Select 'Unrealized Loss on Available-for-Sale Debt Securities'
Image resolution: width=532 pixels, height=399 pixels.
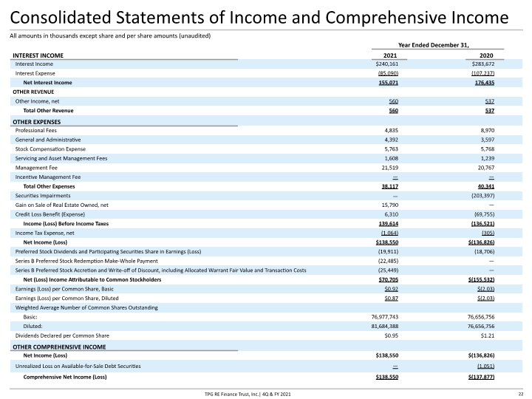click(78, 366)
